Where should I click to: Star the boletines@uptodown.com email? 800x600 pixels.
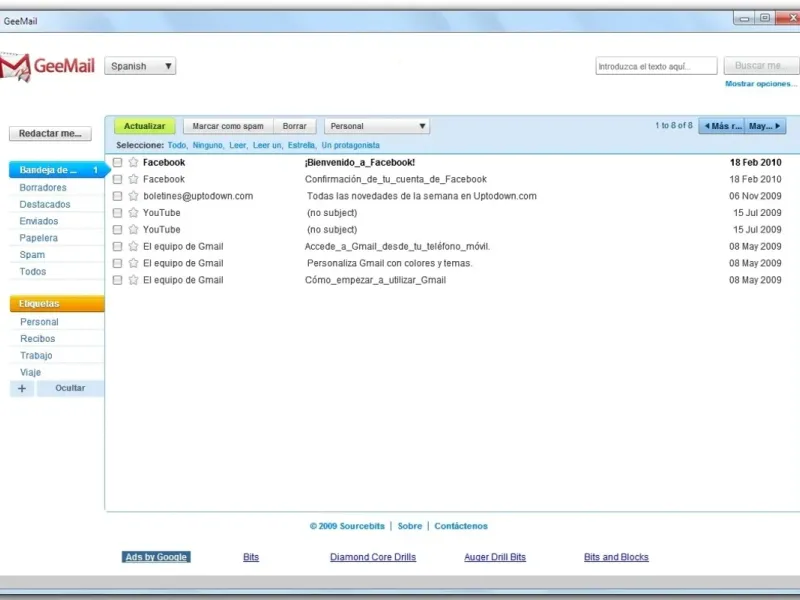[x=133, y=196]
